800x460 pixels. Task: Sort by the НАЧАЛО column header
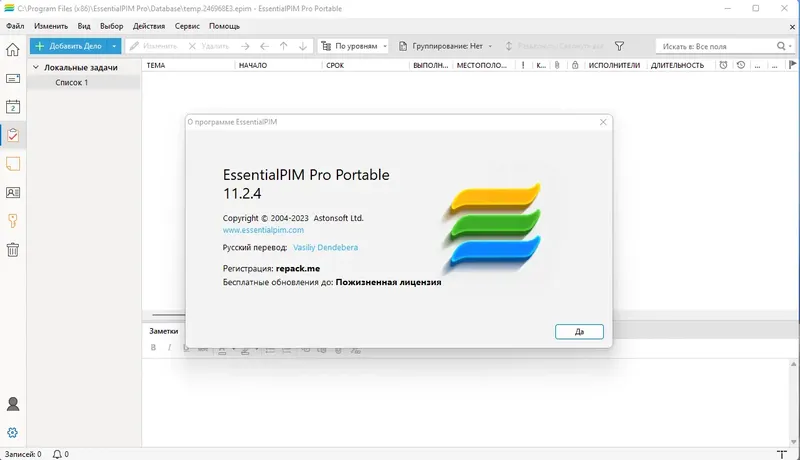click(253, 65)
